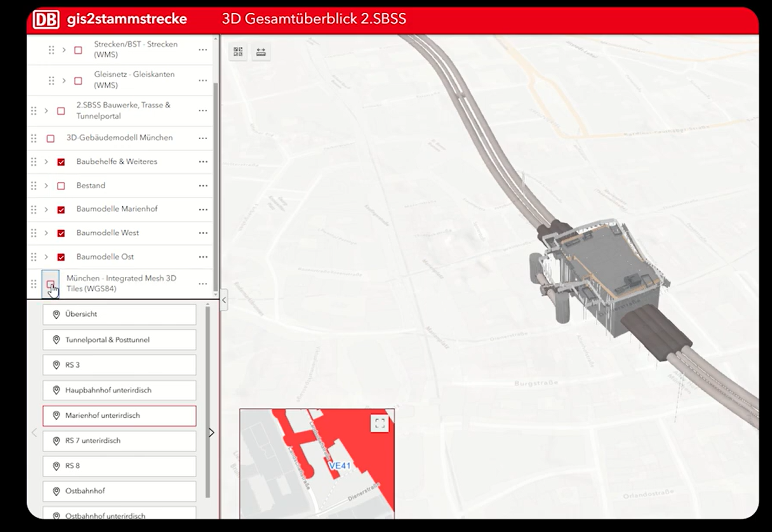The width and height of the screenshot is (772, 532).
Task: Toggle München Integrated Mesh 3D Tiles checkbox
Action: click(50, 284)
